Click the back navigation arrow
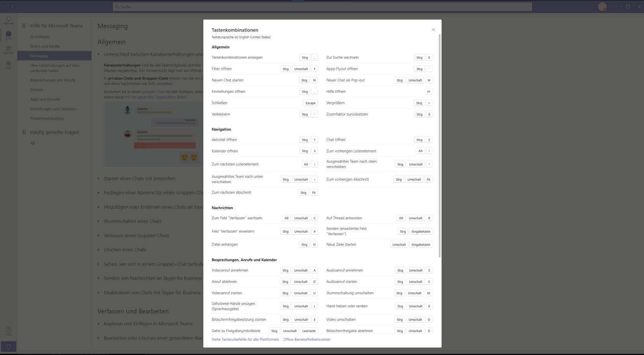644x355 pixels. pyautogui.click(x=4, y=7)
